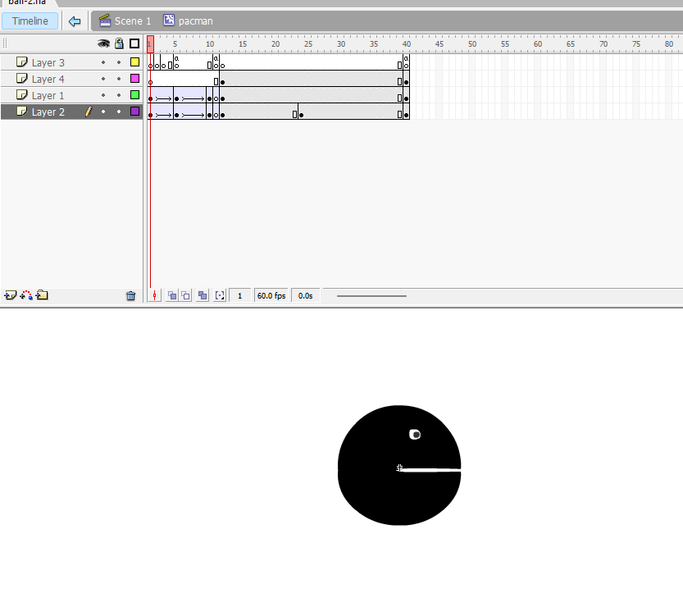Click the Center Frame button
The height and width of the screenshot is (616, 683).
[154, 296]
